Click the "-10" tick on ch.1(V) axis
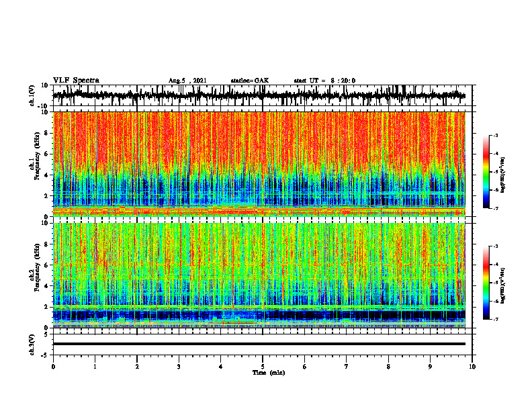 coord(44,106)
